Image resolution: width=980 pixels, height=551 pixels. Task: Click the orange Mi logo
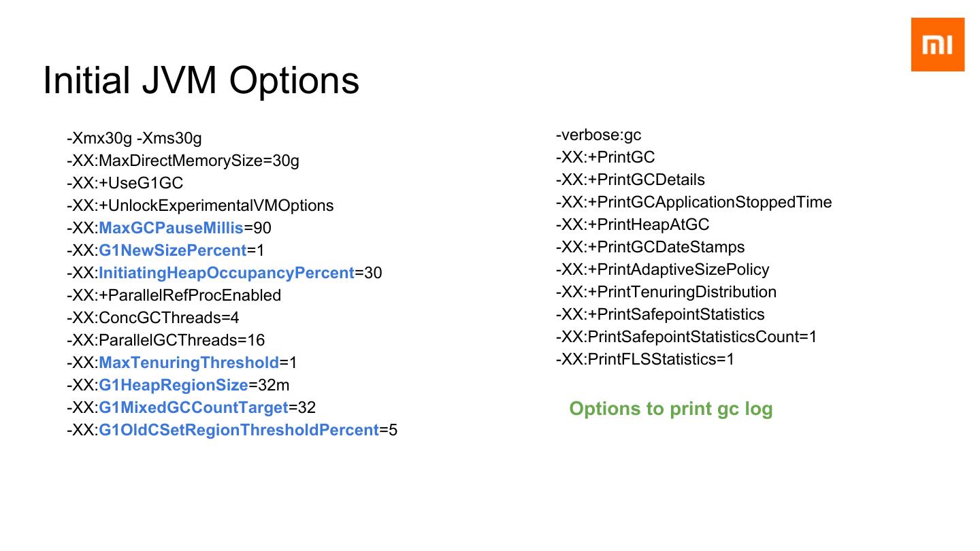click(937, 45)
